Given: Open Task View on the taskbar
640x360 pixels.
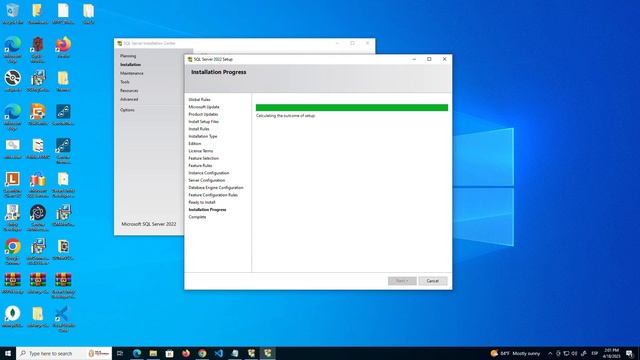Looking at the screenshot, I should [x=120, y=353].
